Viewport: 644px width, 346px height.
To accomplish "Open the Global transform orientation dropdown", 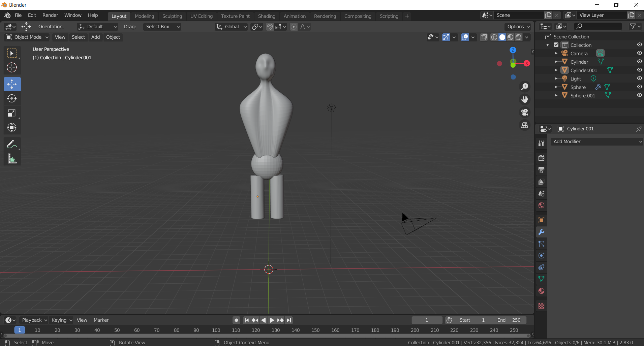I will pos(231,27).
